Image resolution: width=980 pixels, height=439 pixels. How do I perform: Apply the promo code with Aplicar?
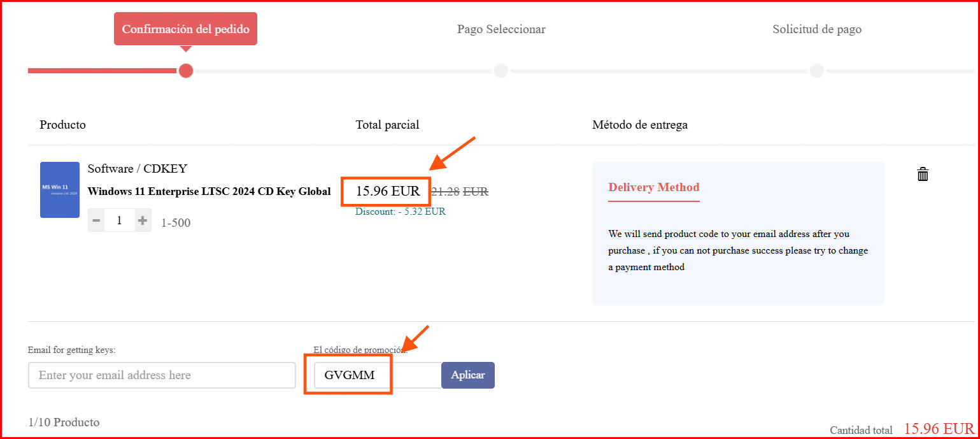point(468,375)
